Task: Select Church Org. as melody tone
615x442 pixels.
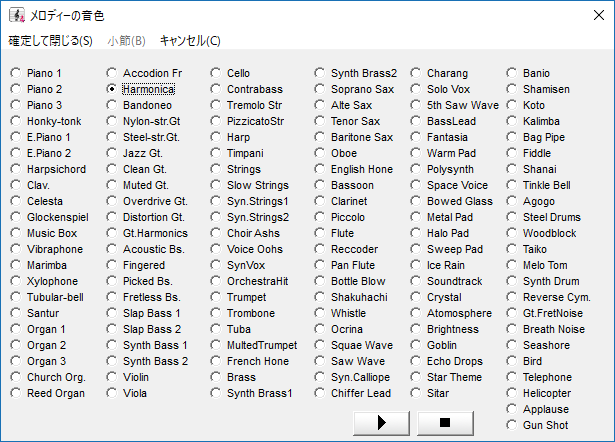Action: (16, 377)
